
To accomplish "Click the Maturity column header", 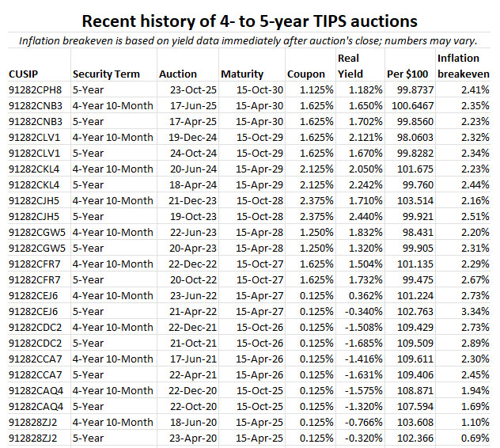I will [x=243, y=74].
